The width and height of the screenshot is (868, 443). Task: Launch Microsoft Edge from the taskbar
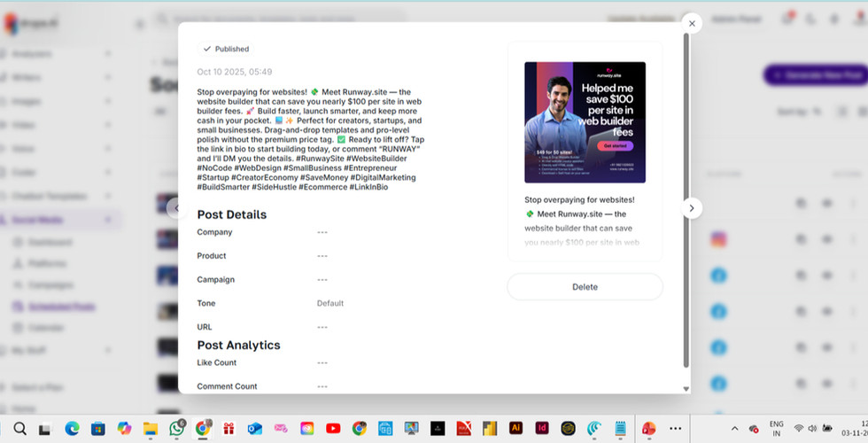72,429
